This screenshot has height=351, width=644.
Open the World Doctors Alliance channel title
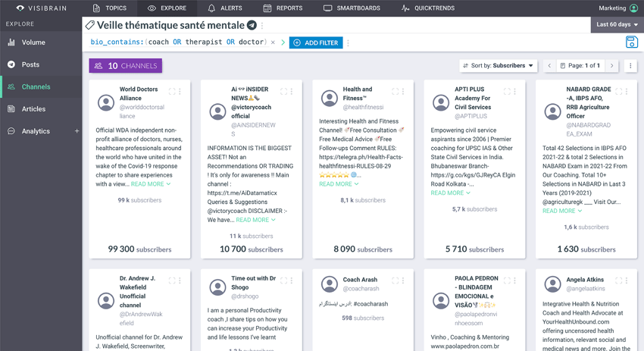pyautogui.click(x=139, y=94)
